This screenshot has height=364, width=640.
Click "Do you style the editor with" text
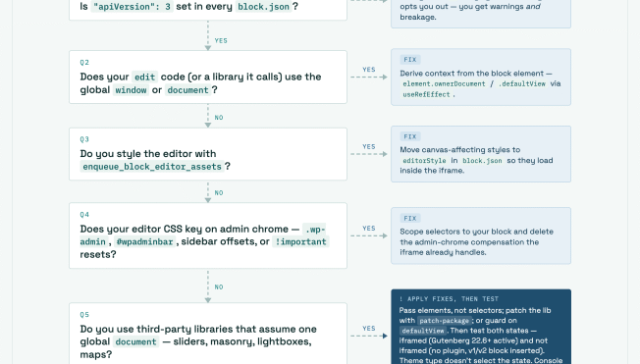[148, 154]
